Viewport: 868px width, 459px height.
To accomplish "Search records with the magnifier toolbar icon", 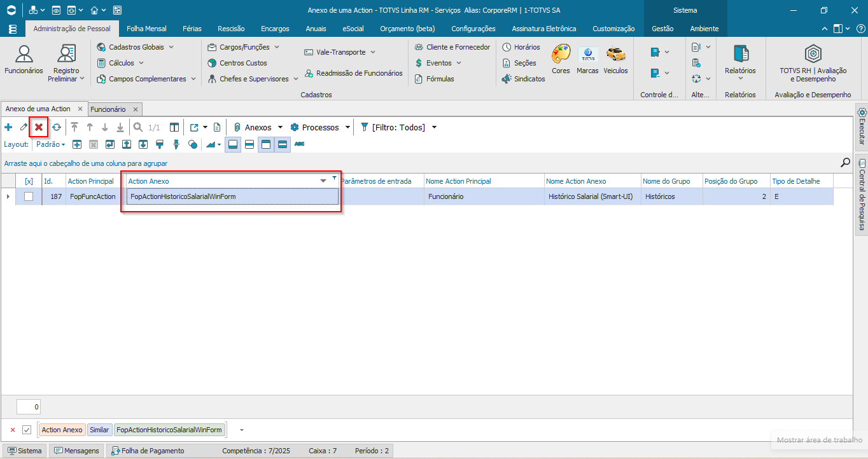I will click(x=138, y=127).
